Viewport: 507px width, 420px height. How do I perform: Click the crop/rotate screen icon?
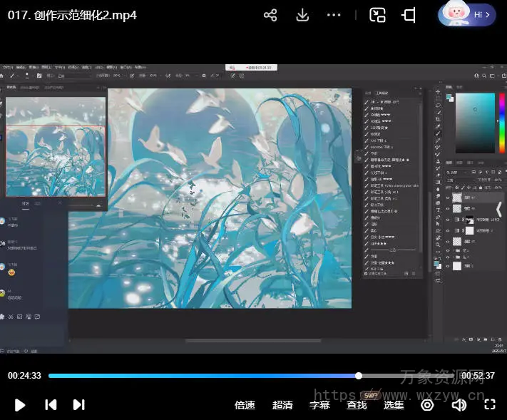[x=409, y=15]
